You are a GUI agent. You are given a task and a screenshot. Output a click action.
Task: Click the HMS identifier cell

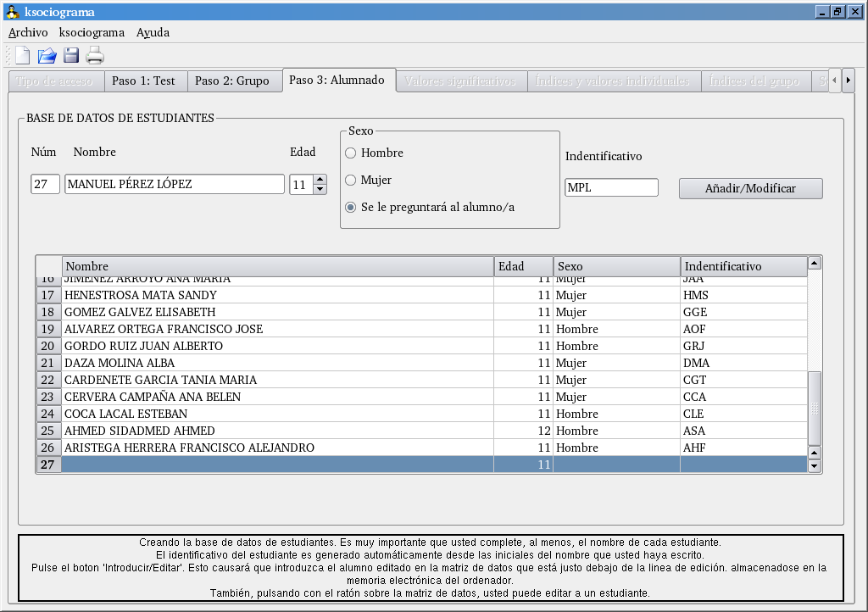[x=743, y=295]
